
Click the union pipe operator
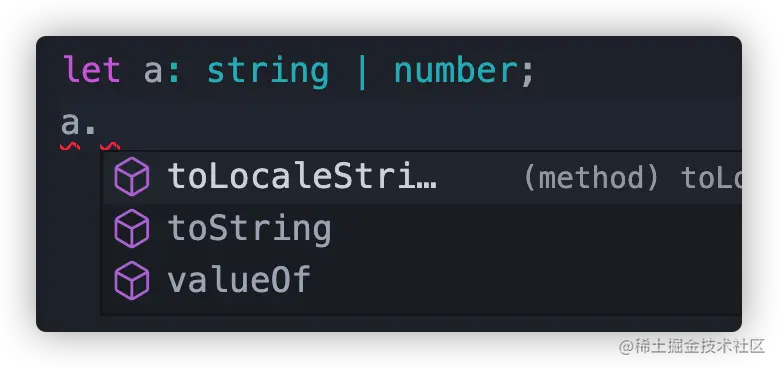pyautogui.click(x=362, y=72)
